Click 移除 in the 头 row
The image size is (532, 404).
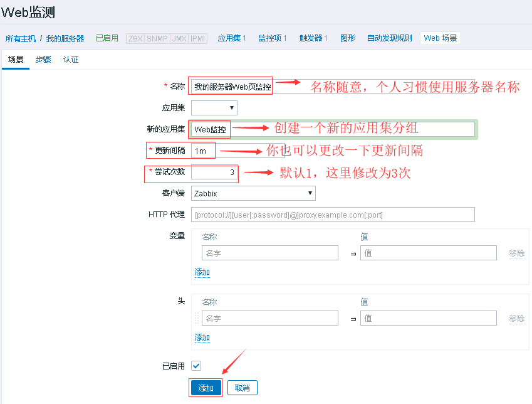[x=517, y=319]
